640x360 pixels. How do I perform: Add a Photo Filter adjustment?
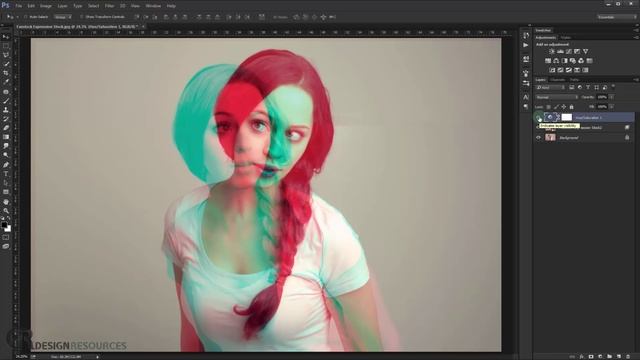573,61
